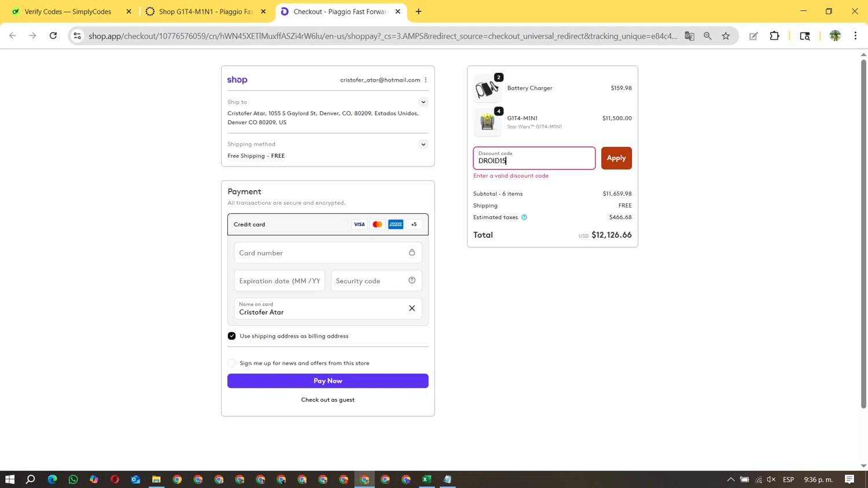Close the Shop G1T4-M1N1 tab

[263, 12]
